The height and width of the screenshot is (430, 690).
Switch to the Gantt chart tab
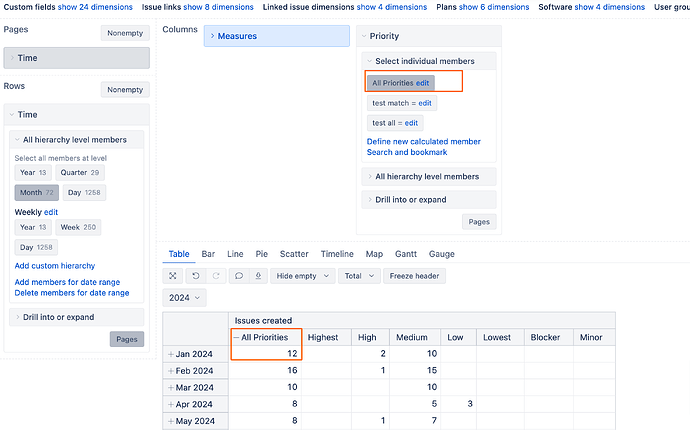[405, 255]
